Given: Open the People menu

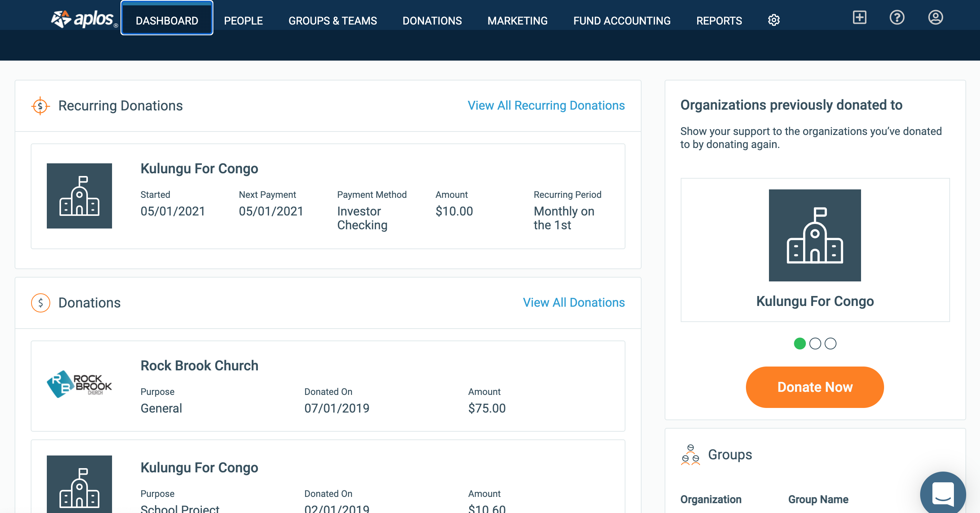Looking at the screenshot, I should pyautogui.click(x=243, y=20).
